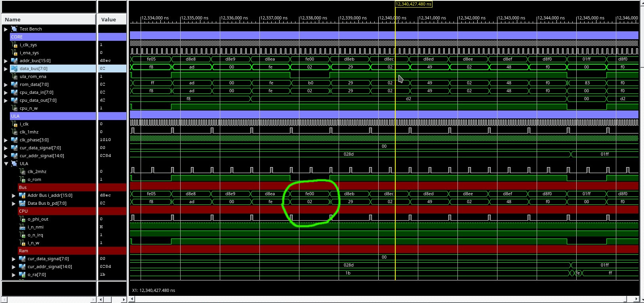Click the b0 segment on rom_data waveform

point(311,83)
